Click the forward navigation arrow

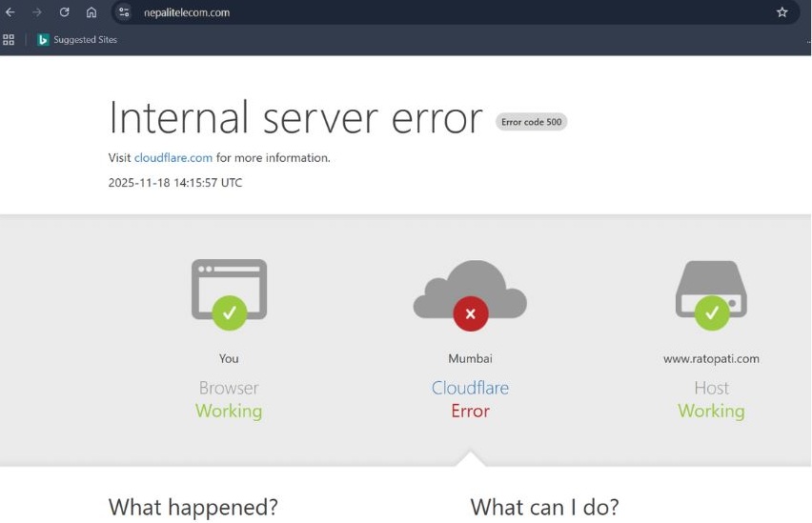coord(37,12)
